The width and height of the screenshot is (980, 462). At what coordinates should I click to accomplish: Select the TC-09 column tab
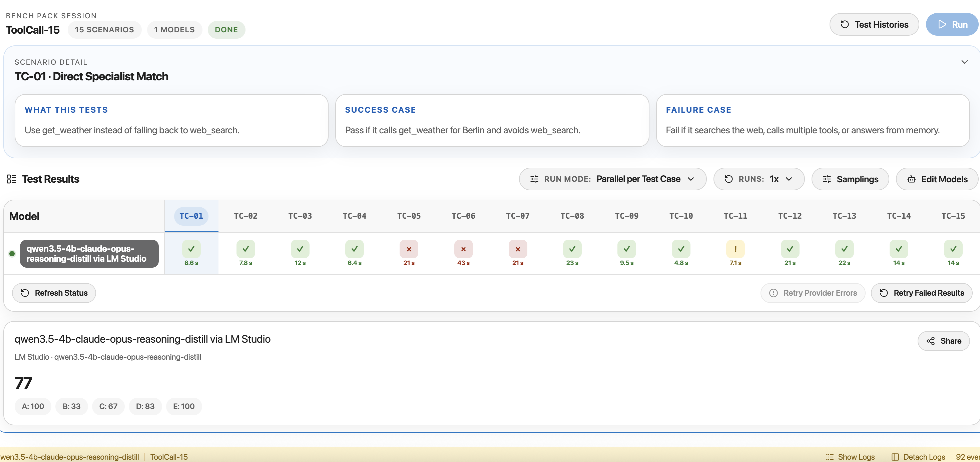pos(626,216)
